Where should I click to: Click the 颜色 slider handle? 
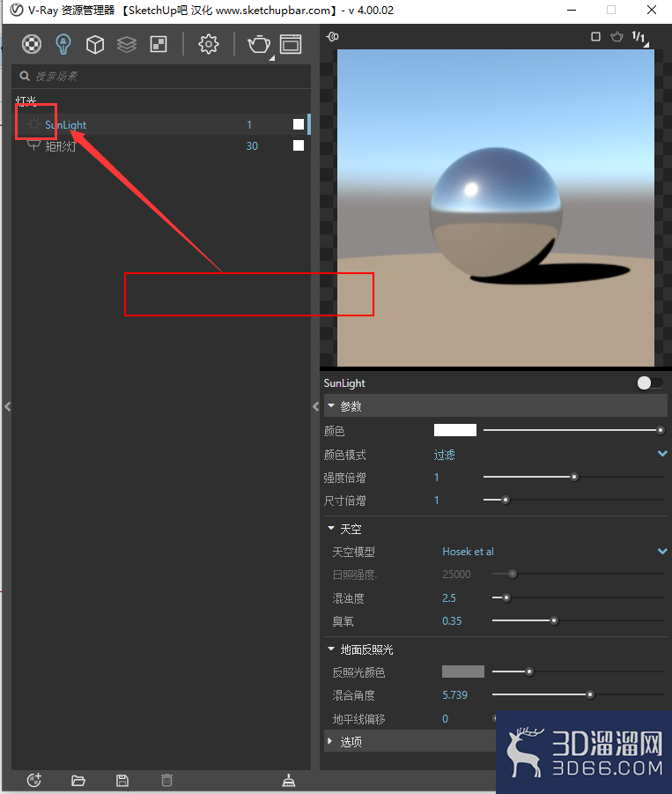click(660, 430)
